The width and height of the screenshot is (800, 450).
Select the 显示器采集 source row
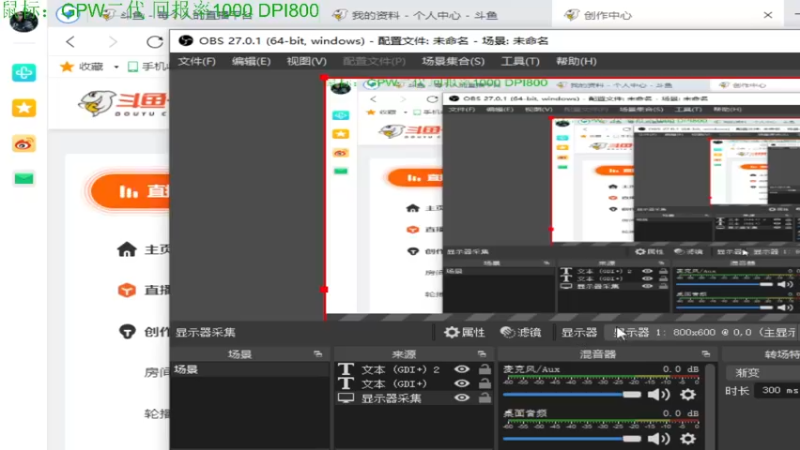414,398
